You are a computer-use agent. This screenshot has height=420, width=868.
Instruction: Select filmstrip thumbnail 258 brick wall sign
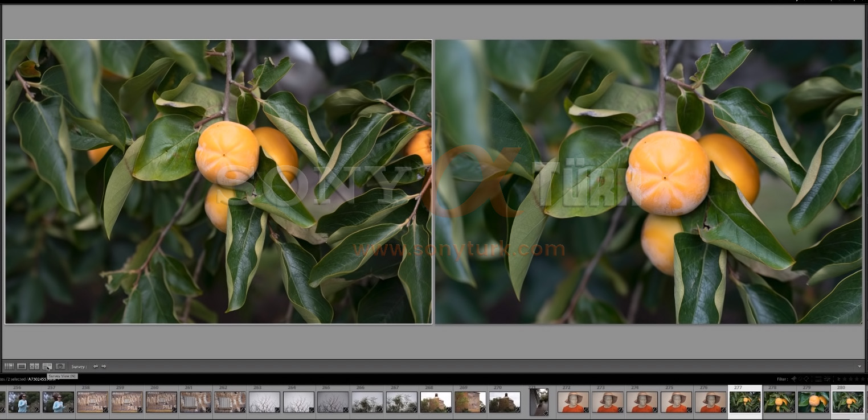[x=92, y=402]
